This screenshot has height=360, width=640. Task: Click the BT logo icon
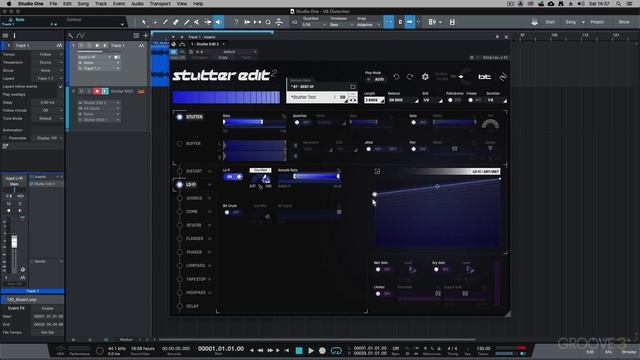click(484, 77)
